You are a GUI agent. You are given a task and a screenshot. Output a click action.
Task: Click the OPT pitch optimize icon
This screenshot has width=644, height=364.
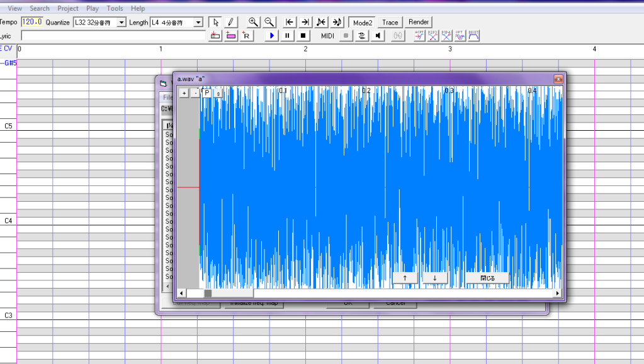(460, 36)
